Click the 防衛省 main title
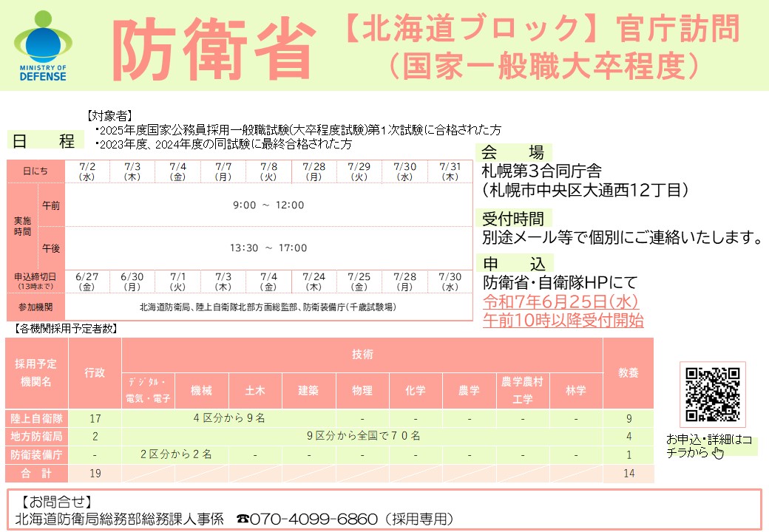 214,49
